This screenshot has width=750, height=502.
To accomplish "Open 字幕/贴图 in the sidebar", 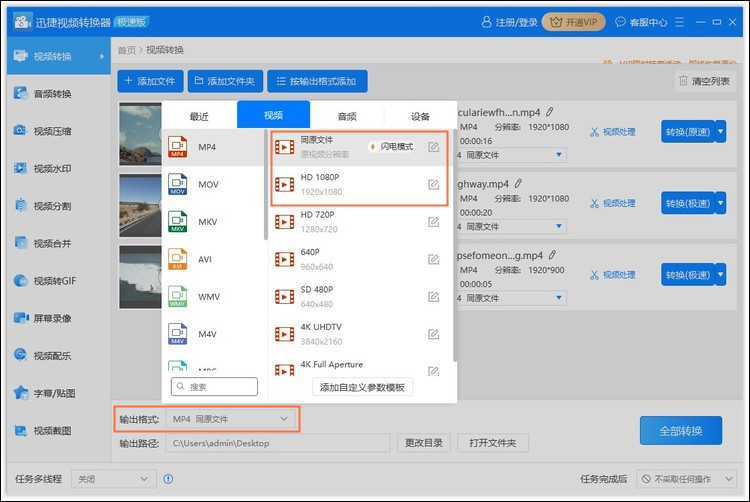I will [x=58, y=393].
